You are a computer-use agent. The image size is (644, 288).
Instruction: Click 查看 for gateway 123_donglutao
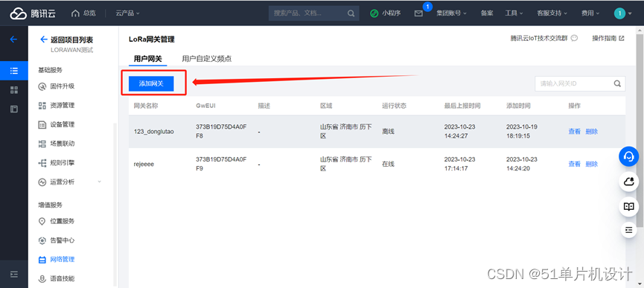[574, 132]
